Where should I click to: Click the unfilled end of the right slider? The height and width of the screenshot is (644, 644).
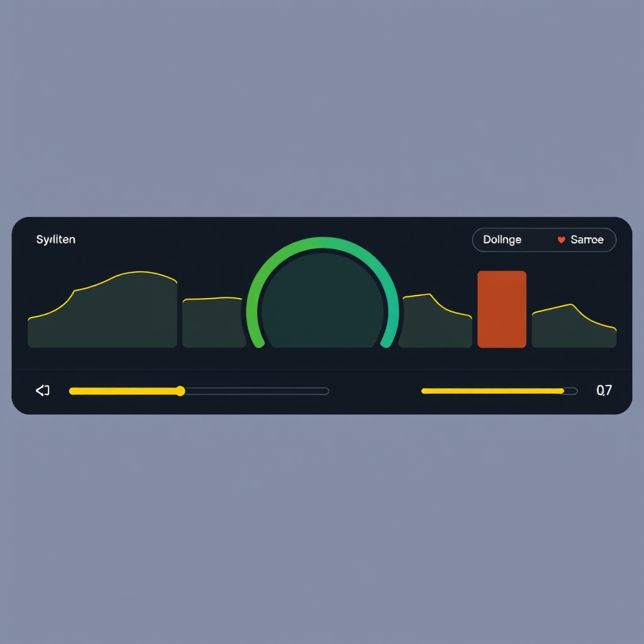tap(571, 391)
